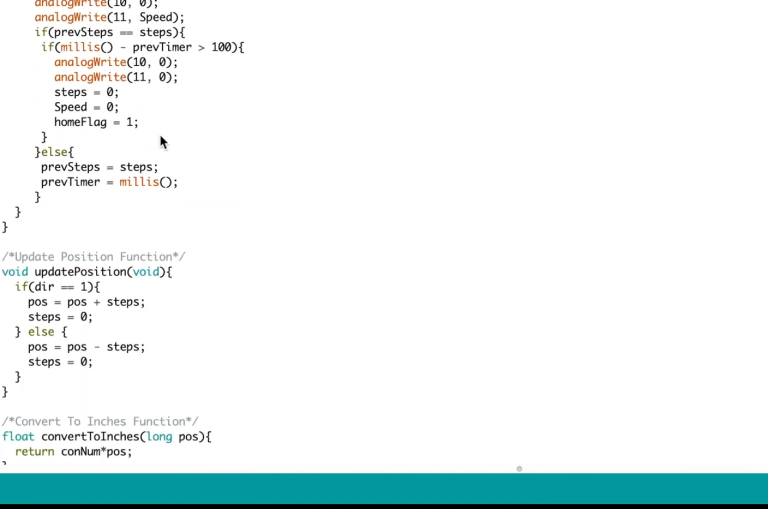Click the float convertToInches declaration
Image resolution: width=768 pixels, height=509 pixels.
pos(107,437)
